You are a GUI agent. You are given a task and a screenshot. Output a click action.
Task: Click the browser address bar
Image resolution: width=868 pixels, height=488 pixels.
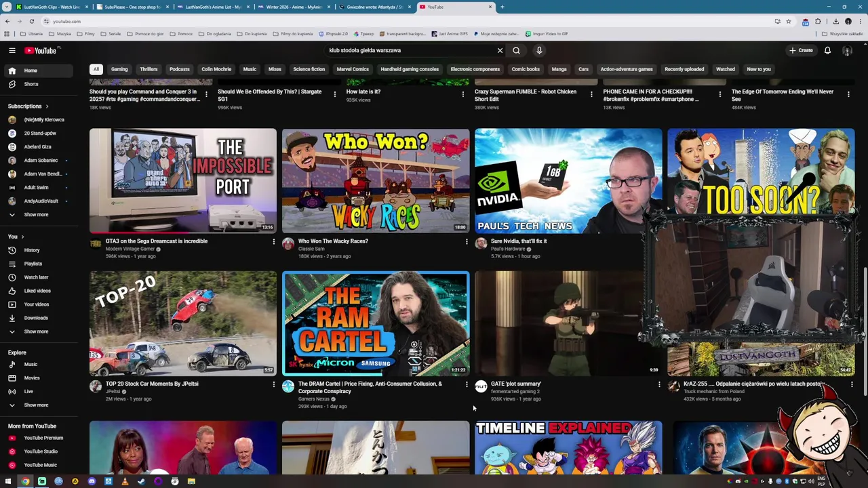click(407, 21)
